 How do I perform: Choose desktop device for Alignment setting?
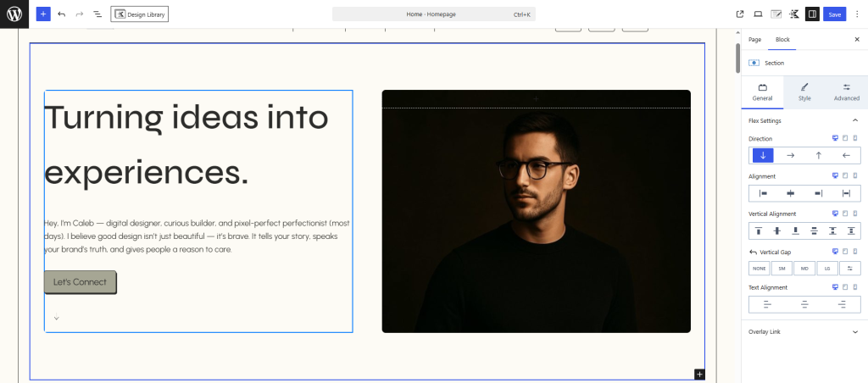point(835,175)
